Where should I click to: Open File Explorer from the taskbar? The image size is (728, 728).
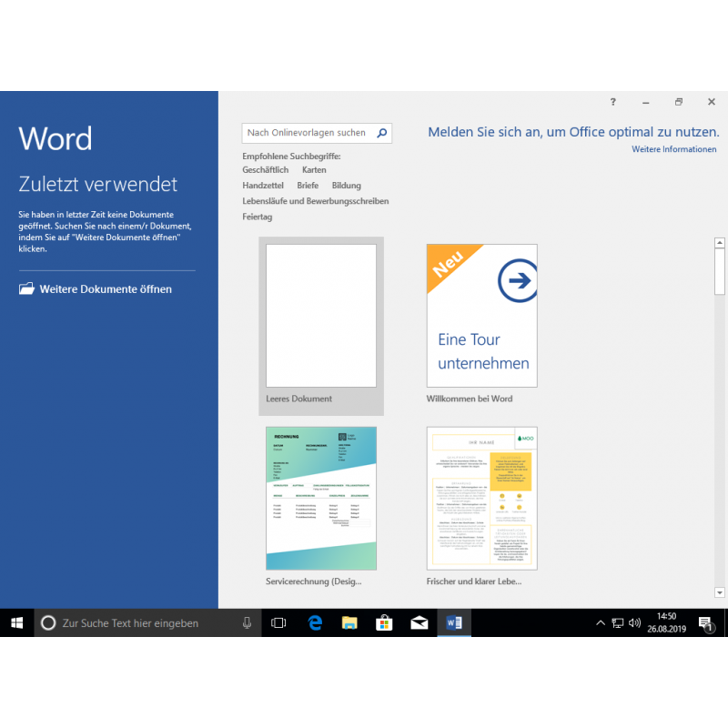[349, 623]
